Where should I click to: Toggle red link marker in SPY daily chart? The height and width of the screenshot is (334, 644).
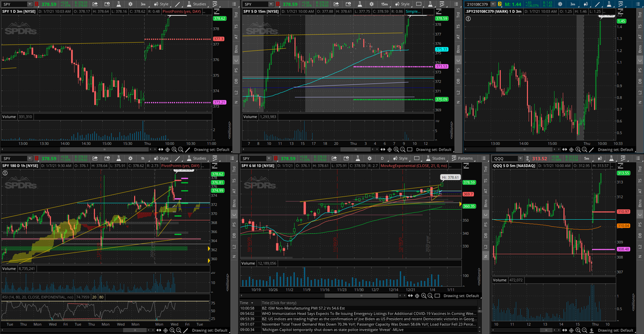276,159
